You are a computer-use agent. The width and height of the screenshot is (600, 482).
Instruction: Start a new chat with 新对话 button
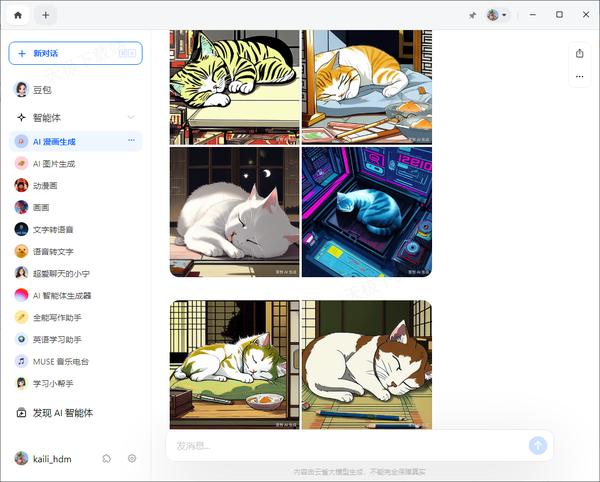tap(75, 53)
